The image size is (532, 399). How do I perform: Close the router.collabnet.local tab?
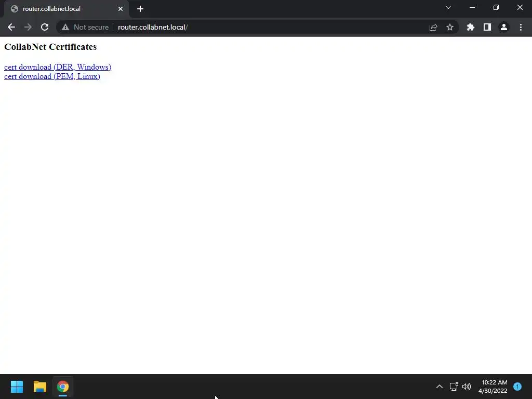tap(121, 9)
